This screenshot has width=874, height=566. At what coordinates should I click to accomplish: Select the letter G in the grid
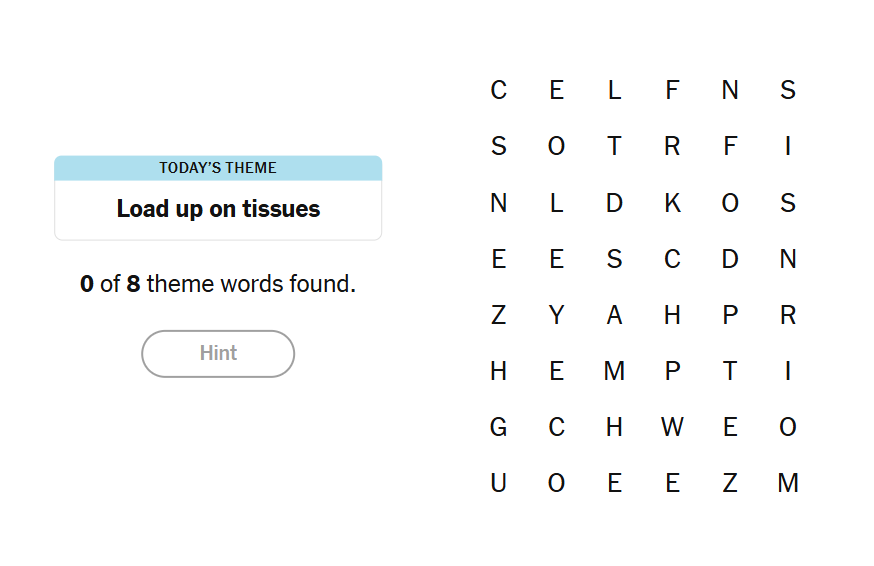point(498,428)
